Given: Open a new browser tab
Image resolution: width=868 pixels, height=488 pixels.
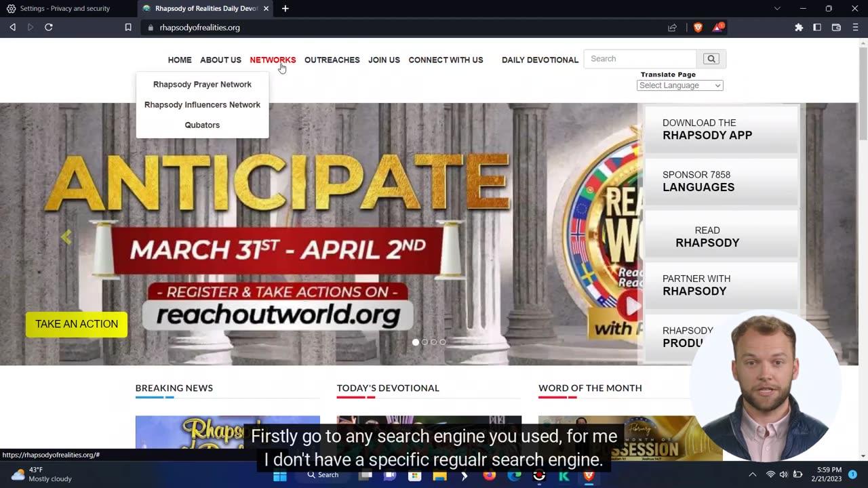Looking at the screenshot, I should 285,9.
